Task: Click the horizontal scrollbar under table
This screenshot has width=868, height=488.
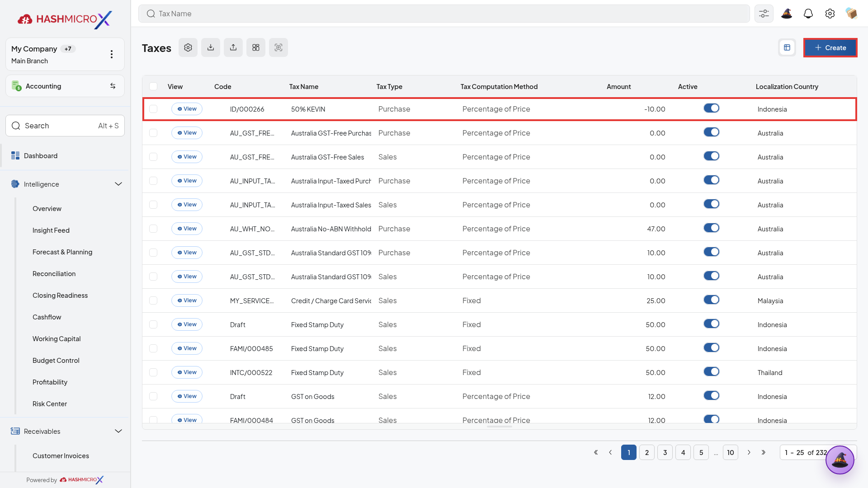Action: [x=500, y=426]
